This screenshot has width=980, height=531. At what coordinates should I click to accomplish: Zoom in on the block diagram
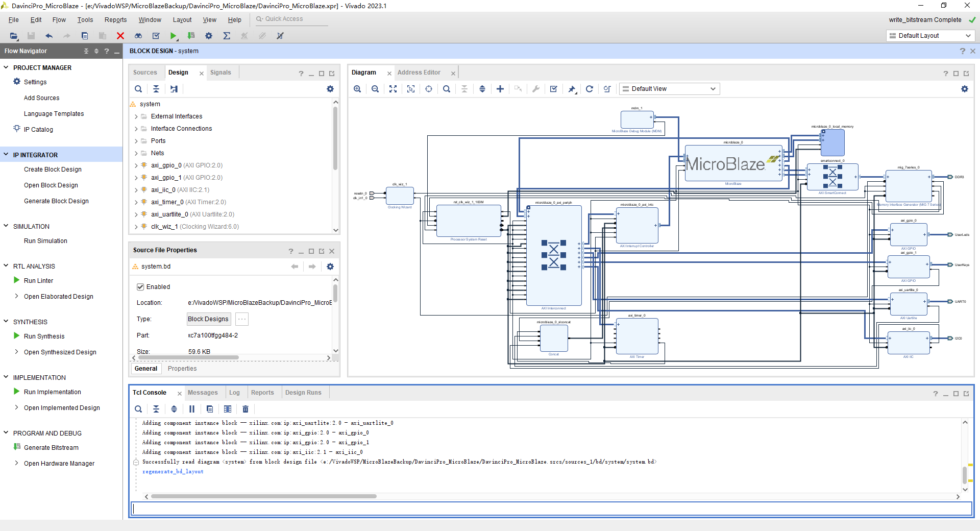(357, 89)
